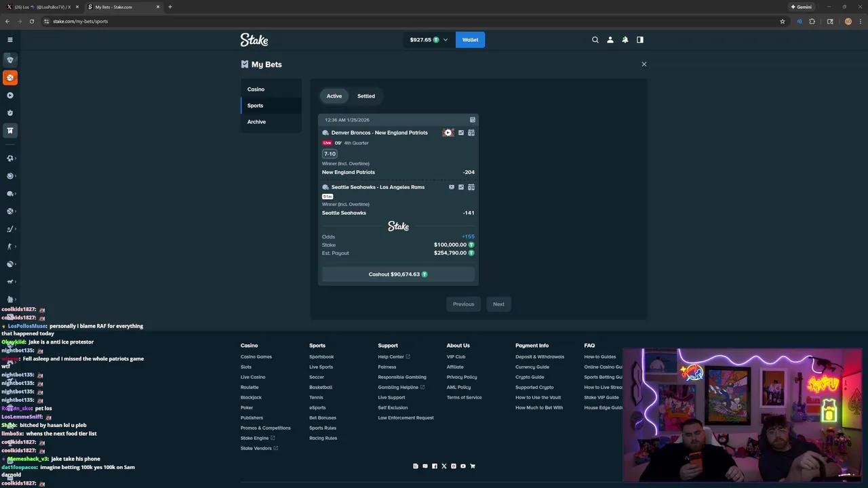Bookmark this page with the star

pos(783,21)
